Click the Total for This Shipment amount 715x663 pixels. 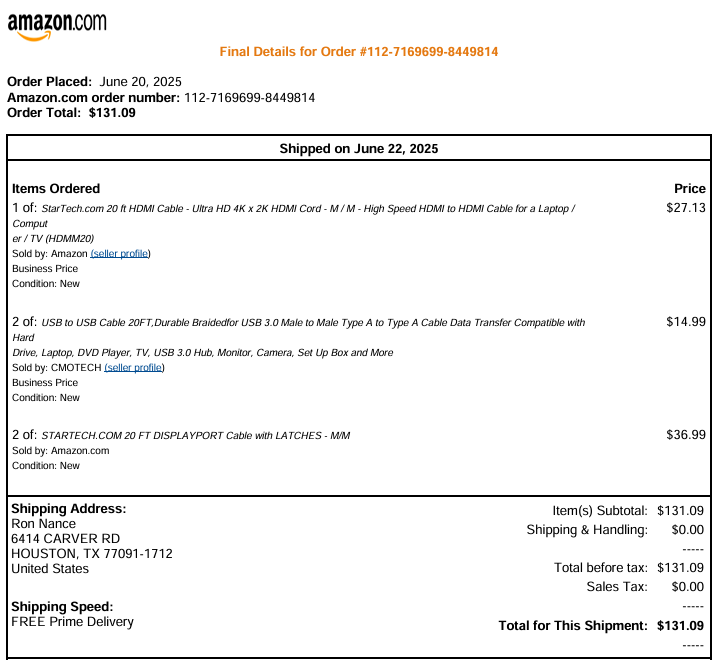click(x=680, y=626)
